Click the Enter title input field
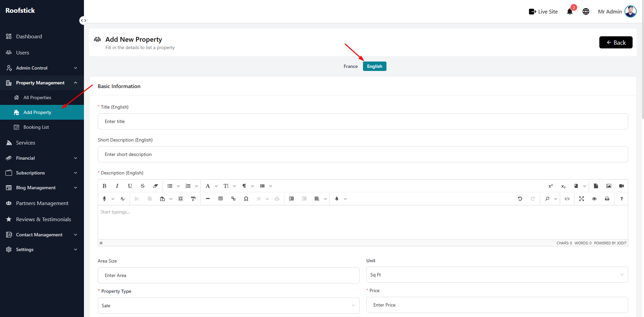Screen dimensions: 644x317 point(363,121)
